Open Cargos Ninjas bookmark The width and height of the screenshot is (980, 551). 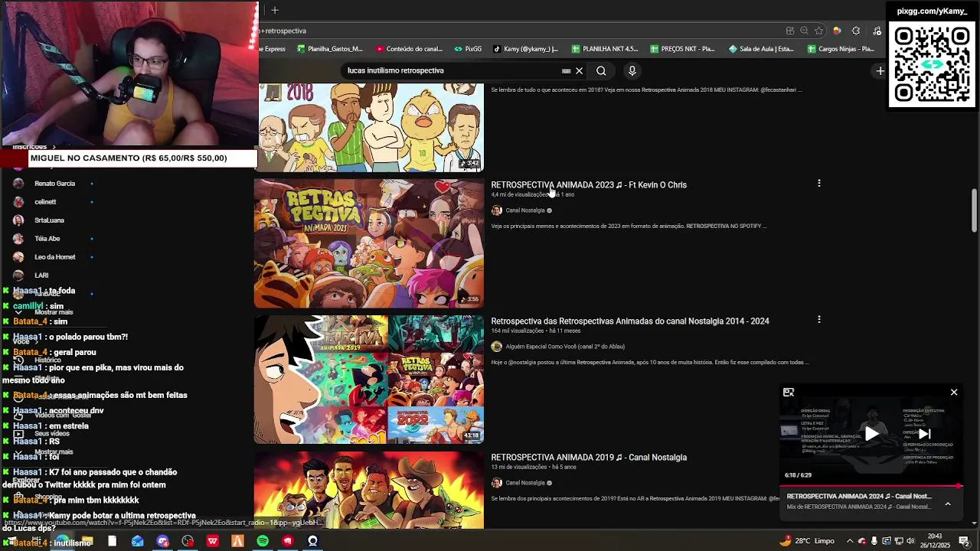(840, 49)
